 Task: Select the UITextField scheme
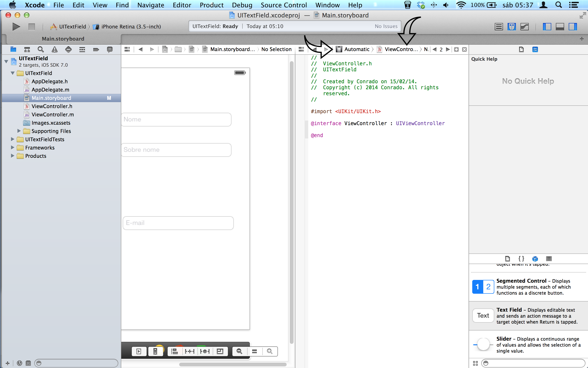[x=68, y=26]
